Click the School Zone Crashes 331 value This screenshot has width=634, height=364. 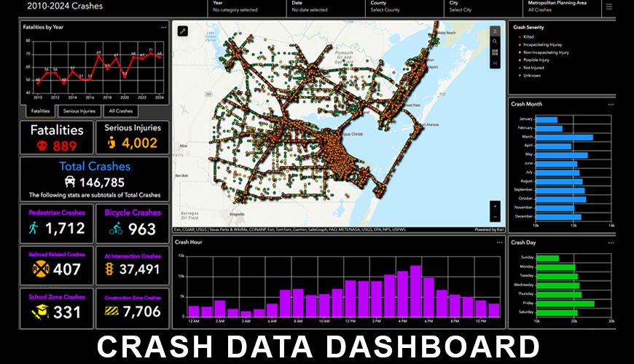67,312
